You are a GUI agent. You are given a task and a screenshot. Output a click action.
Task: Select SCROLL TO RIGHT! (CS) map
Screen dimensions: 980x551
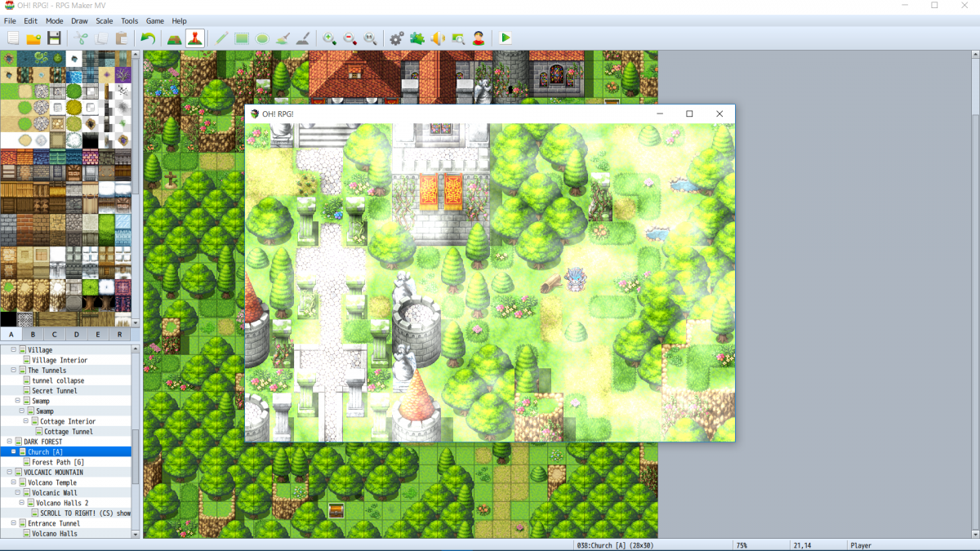(86, 513)
